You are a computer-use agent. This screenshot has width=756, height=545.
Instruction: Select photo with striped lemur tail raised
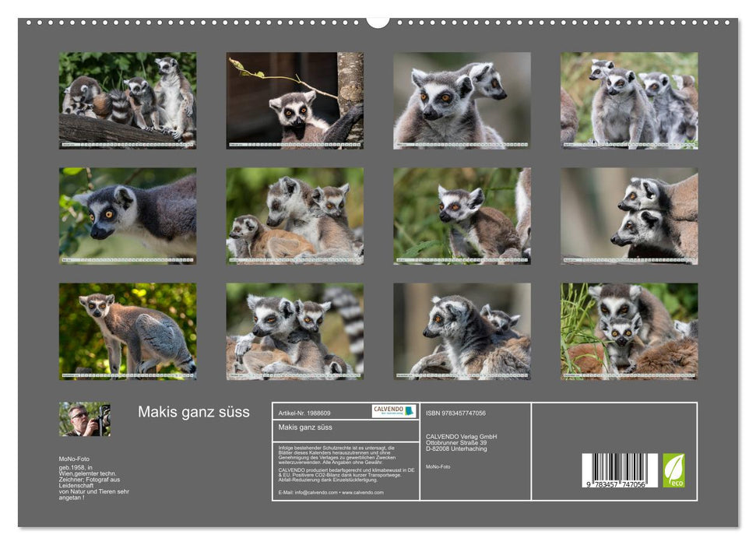(294, 331)
